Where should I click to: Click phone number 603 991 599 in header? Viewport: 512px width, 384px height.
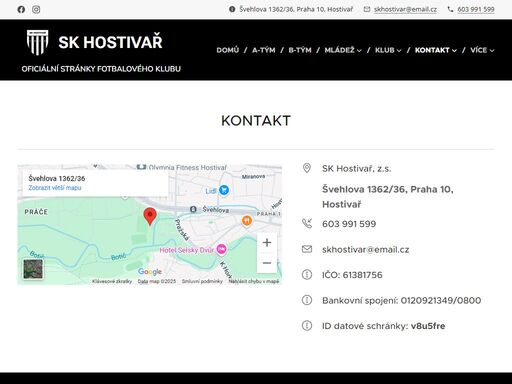476,9
